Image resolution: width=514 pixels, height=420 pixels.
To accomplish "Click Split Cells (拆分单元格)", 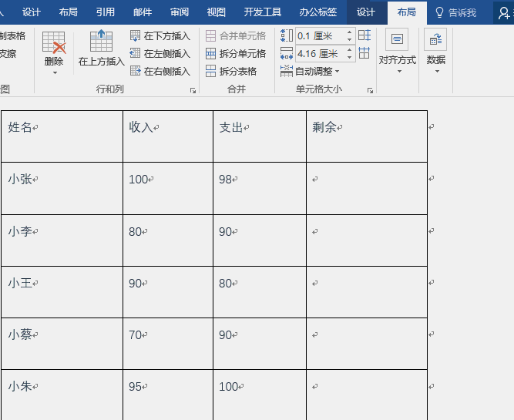I will (x=235, y=53).
